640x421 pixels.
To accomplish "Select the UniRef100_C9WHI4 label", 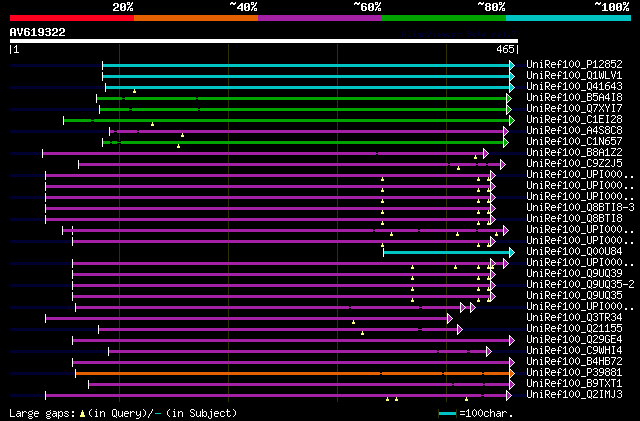I will 574,351.
